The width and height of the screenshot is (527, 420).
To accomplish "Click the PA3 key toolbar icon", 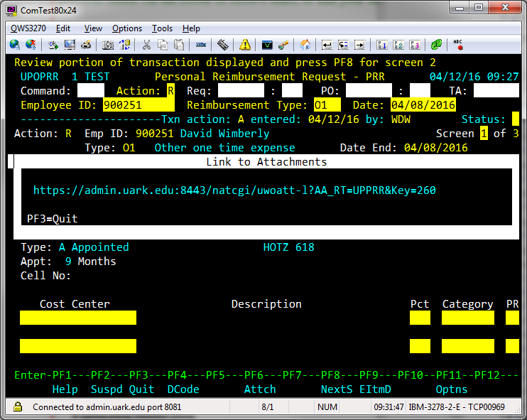I will tap(415, 44).
